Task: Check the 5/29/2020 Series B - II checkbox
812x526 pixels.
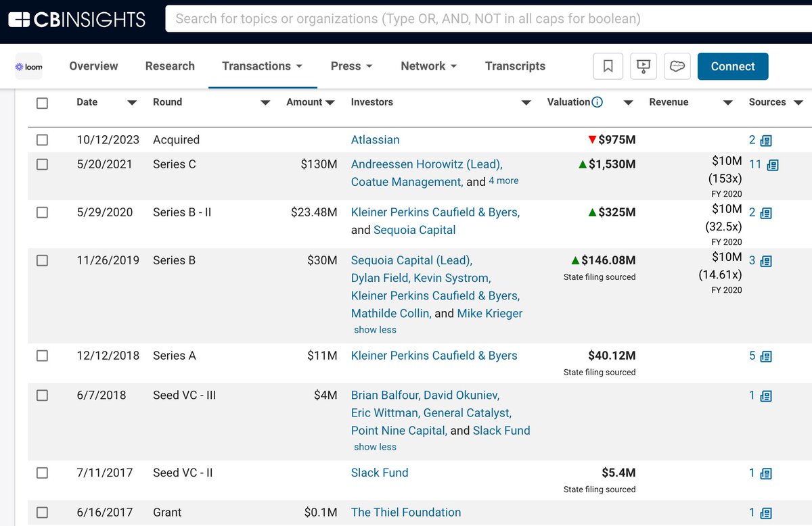Action: click(42, 212)
